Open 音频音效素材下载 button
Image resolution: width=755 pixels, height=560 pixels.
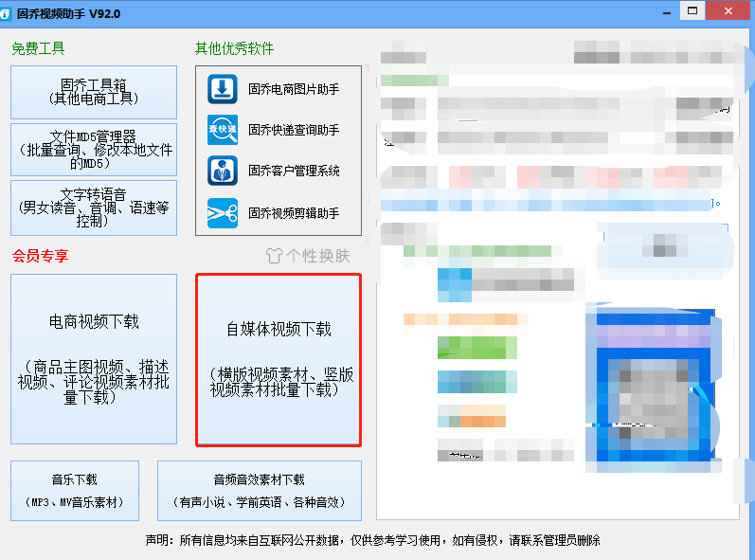(260, 491)
